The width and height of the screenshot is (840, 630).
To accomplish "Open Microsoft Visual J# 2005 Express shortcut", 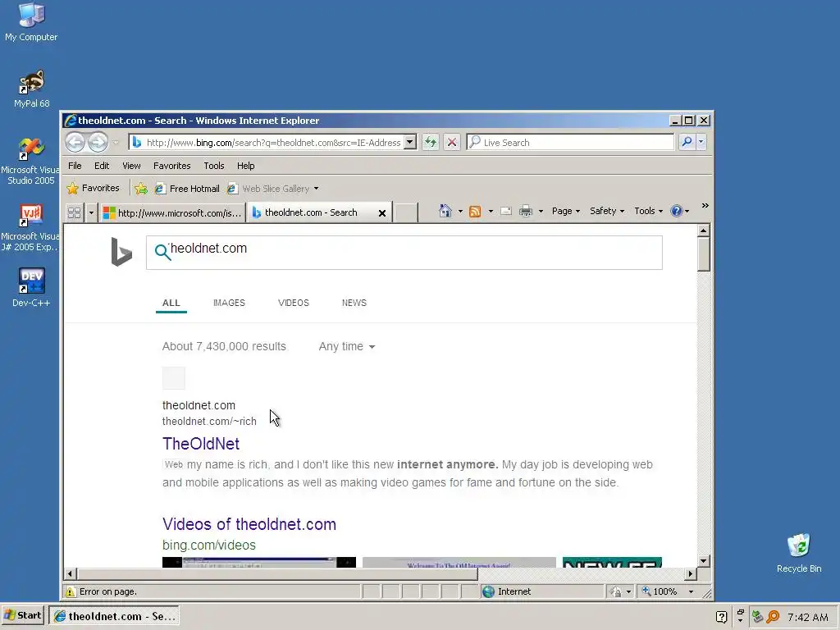I will [x=30, y=228].
